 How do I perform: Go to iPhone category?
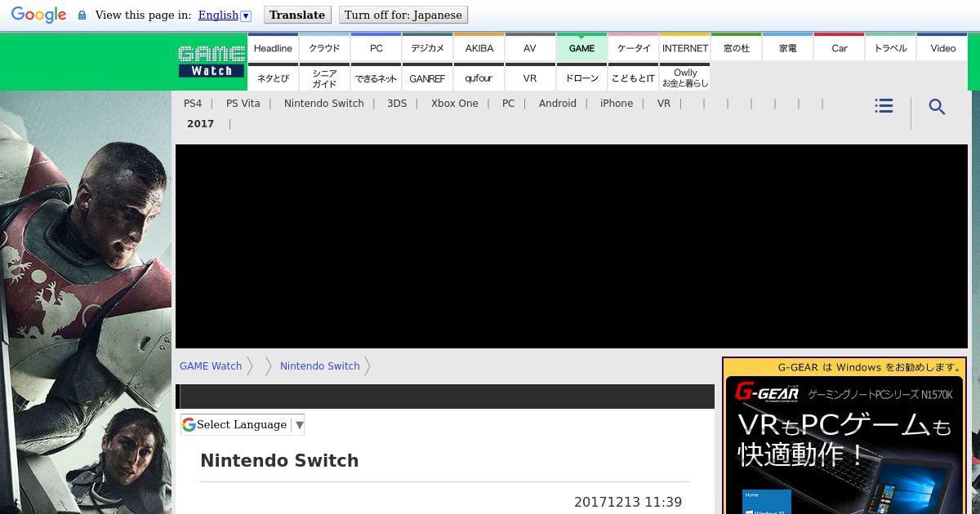[617, 104]
